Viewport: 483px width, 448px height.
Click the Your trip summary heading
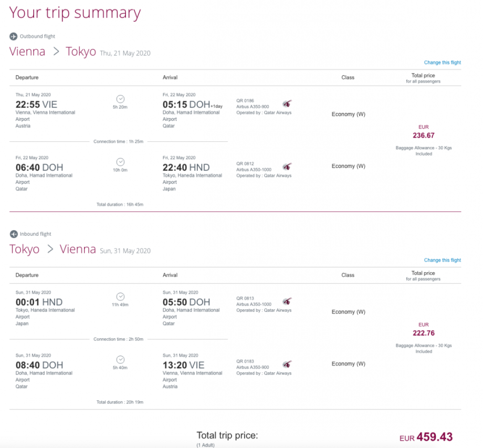[x=75, y=13]
